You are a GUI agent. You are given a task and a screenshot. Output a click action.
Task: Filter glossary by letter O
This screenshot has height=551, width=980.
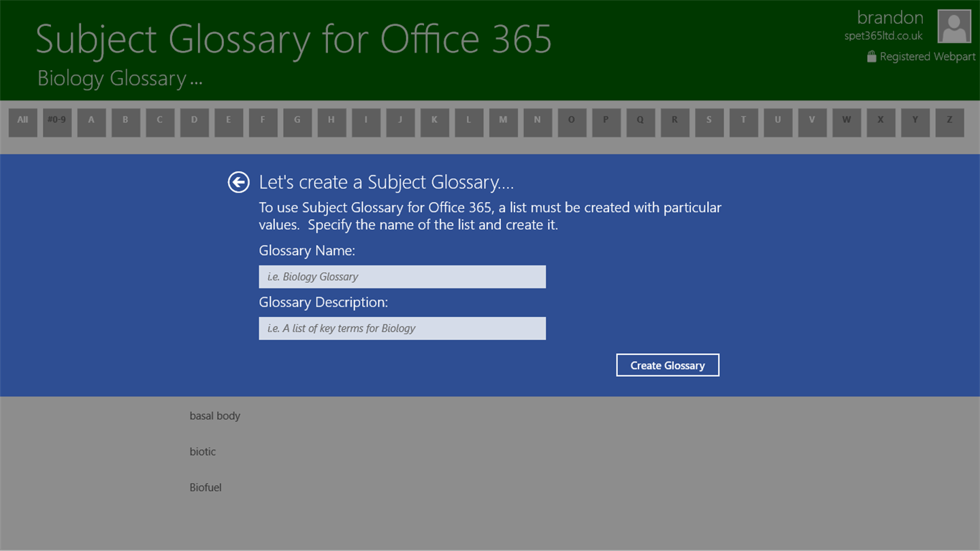pyautogui.click(x=572, y=123)
